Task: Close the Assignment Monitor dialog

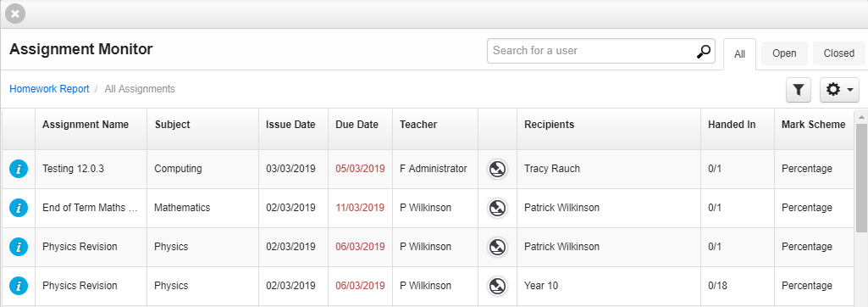Action: pyautogui.click(x=15, y=14)
